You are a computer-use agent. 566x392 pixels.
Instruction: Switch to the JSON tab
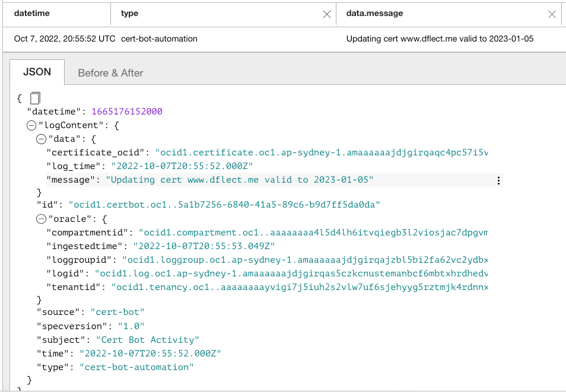tap(37, 72)
